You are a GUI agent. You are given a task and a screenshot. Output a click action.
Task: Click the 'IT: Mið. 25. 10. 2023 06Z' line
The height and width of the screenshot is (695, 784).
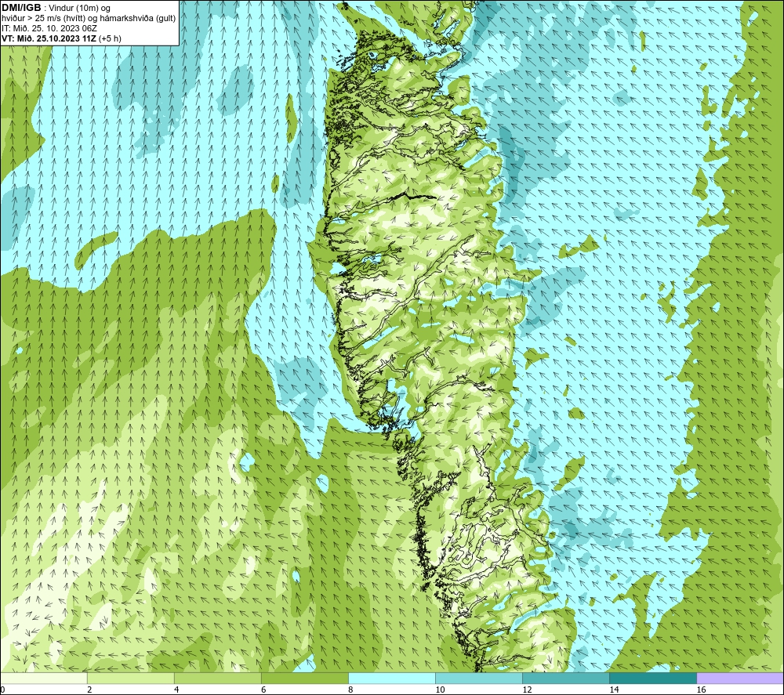[x=49, y=28]
